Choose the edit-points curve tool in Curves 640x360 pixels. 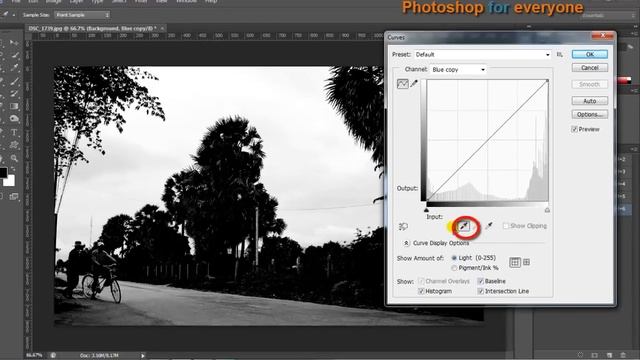tap(402, 84)
